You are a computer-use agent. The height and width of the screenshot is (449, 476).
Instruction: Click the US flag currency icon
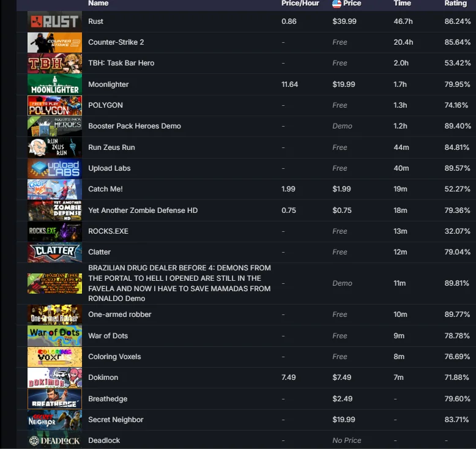337,4
